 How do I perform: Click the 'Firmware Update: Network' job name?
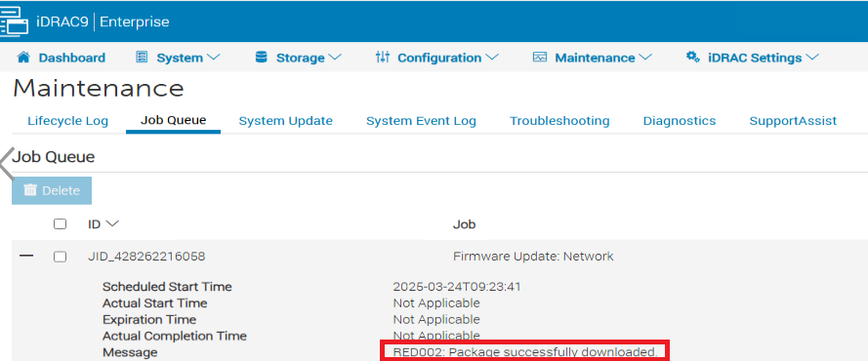tap(533, 257)
